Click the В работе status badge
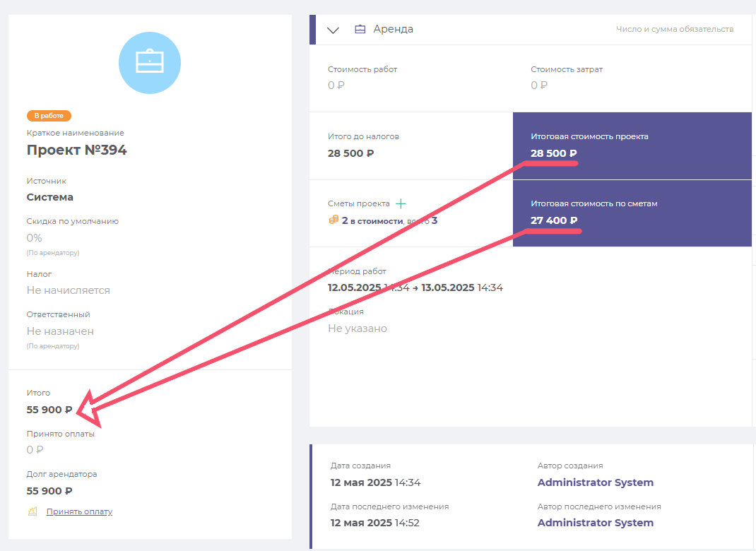This screenshot has width=756, height=551. pos(49,116)
